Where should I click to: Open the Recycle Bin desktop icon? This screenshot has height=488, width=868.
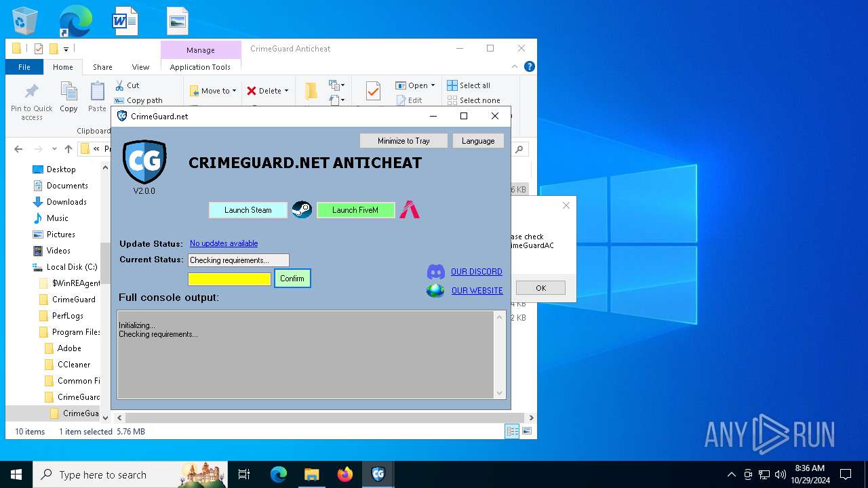[x=25, y=21]
